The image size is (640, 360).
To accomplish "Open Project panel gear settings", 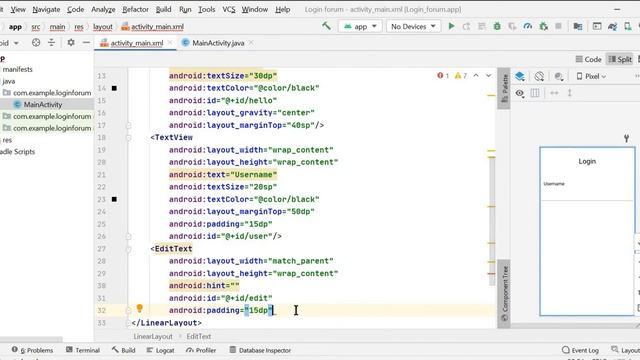I will (71, 42).
